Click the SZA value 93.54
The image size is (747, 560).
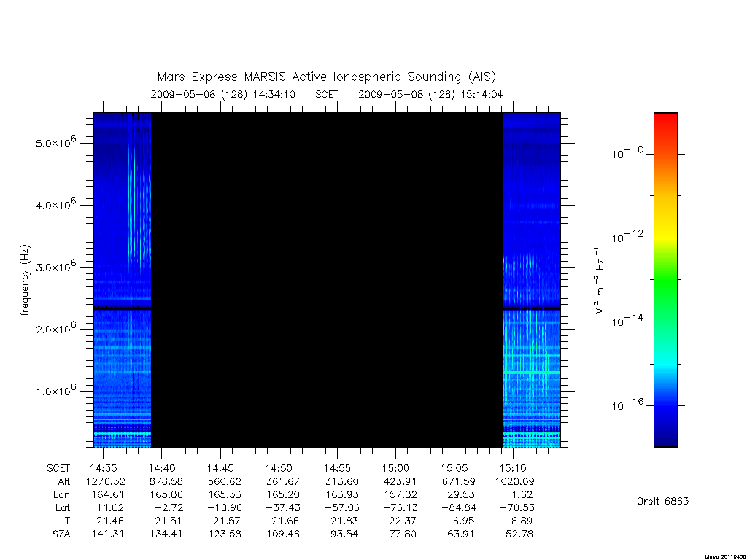[x=344, y=534]
